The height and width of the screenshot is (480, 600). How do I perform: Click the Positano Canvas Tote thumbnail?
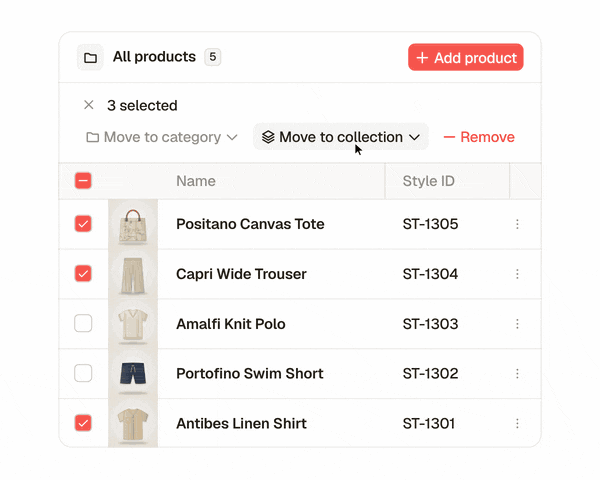point(133,224)
